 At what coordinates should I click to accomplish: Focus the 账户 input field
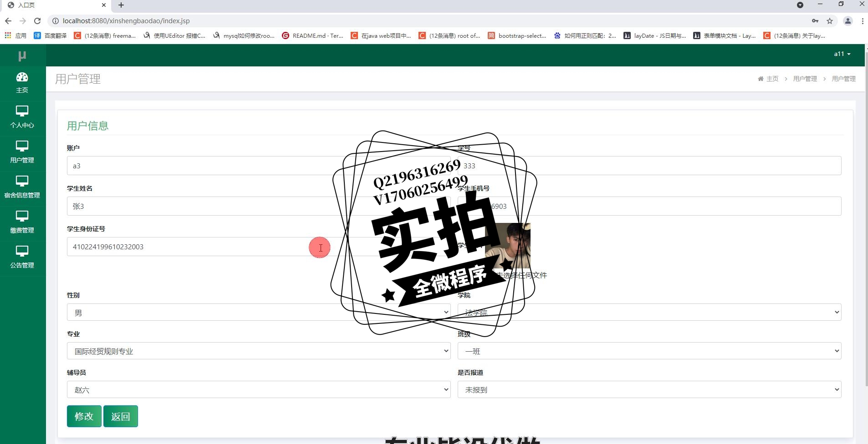[x=259, y=166]
